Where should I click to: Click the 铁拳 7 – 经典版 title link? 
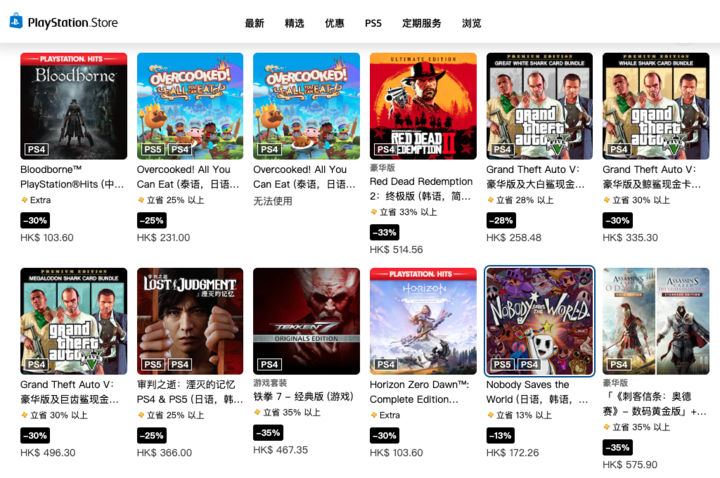pos(303,396)
